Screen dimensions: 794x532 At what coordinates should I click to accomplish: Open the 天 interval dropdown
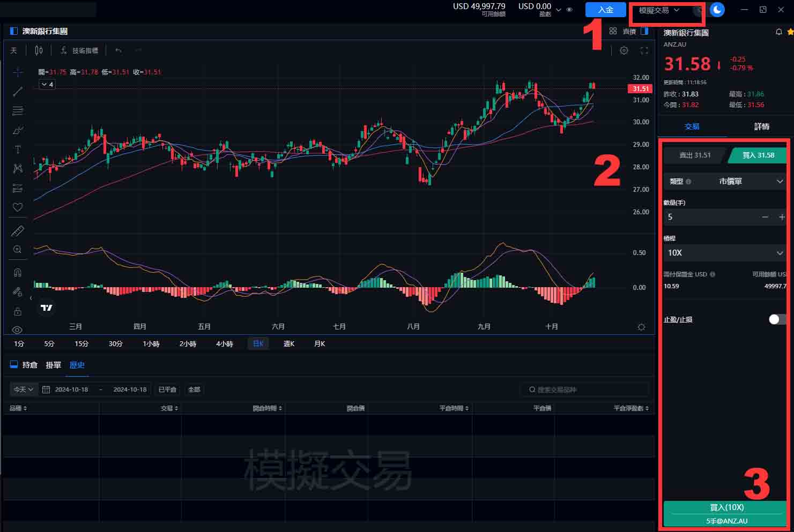[14, 50]
